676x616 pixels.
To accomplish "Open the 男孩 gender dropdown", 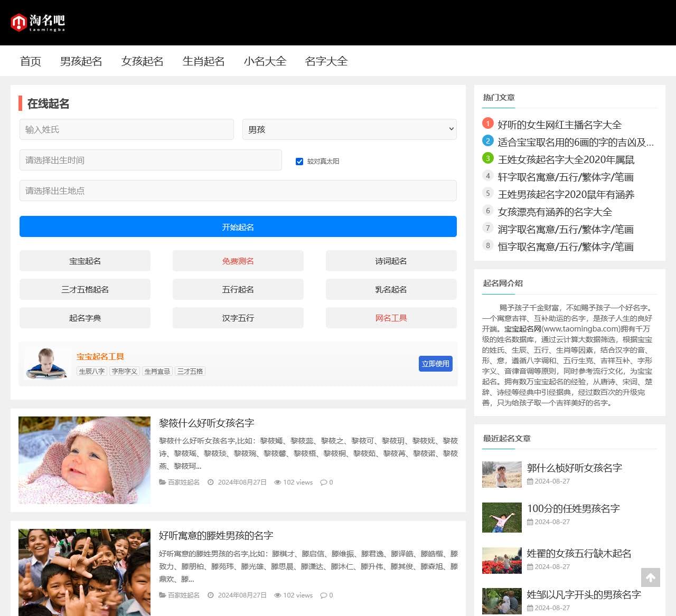I will pyautogui.click(x=349, y=129).
